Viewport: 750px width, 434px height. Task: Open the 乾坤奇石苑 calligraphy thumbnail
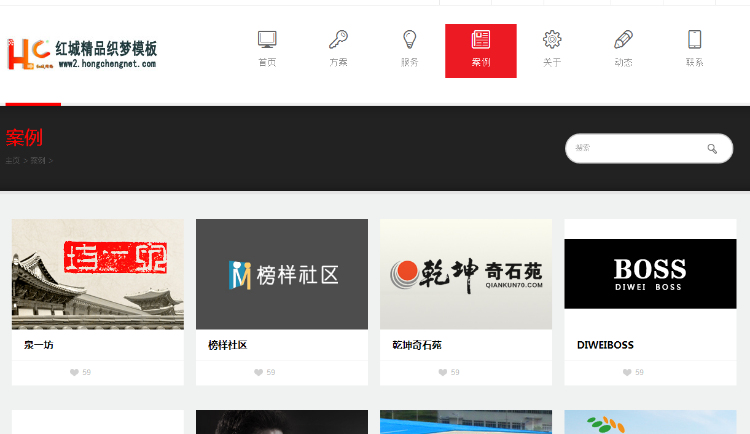466,274
